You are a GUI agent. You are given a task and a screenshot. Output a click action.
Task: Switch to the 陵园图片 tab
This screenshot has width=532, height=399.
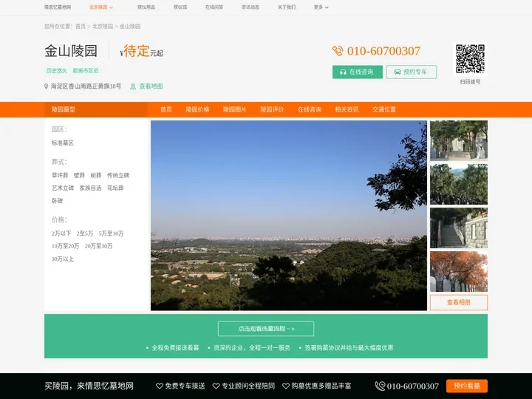[235, 109]
